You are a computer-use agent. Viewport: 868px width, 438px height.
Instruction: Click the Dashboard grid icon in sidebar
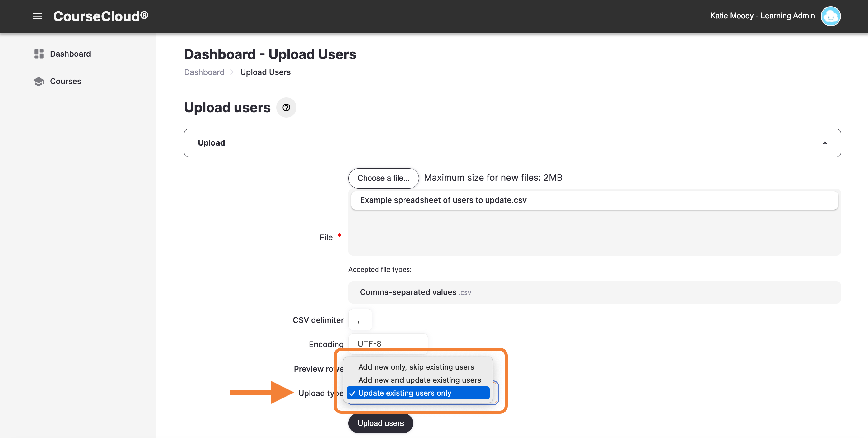click(x=39, y=54)
